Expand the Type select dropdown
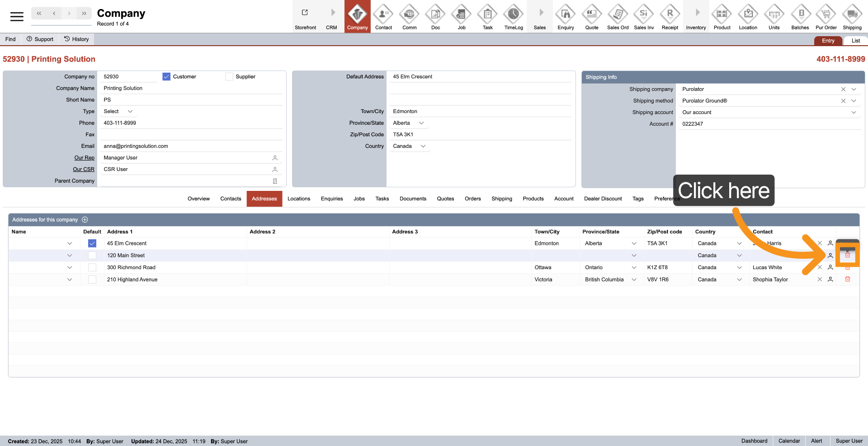Viewport: 868px width, 446px height. point(130,112)
